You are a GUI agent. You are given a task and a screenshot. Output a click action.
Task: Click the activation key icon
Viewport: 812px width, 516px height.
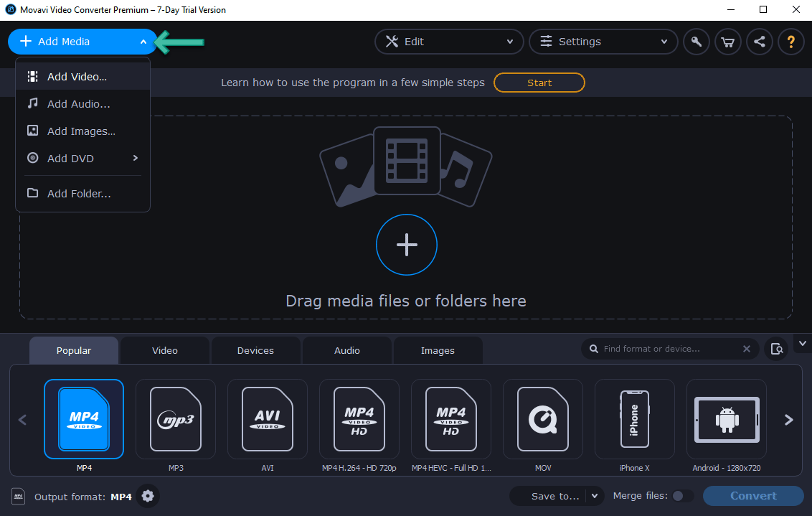[696, 42]
